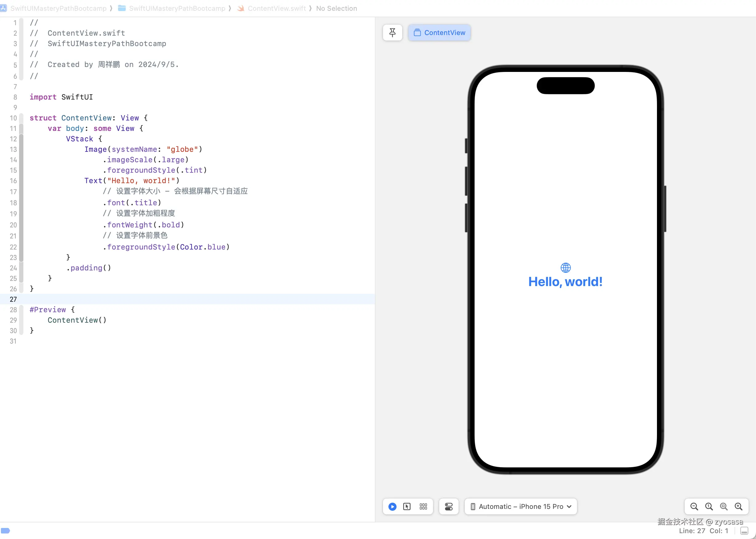
Task: Toggle the bottom debug area panel
Action: (744, 531)
